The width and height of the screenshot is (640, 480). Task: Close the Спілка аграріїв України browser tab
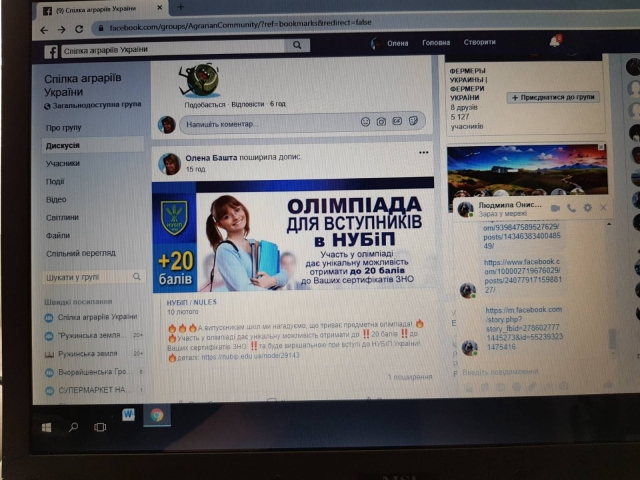[x=160, y=7]
